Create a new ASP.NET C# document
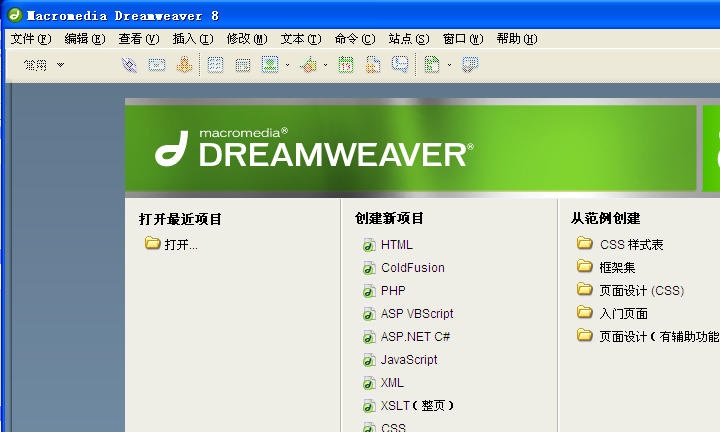 tap(416, 337)
